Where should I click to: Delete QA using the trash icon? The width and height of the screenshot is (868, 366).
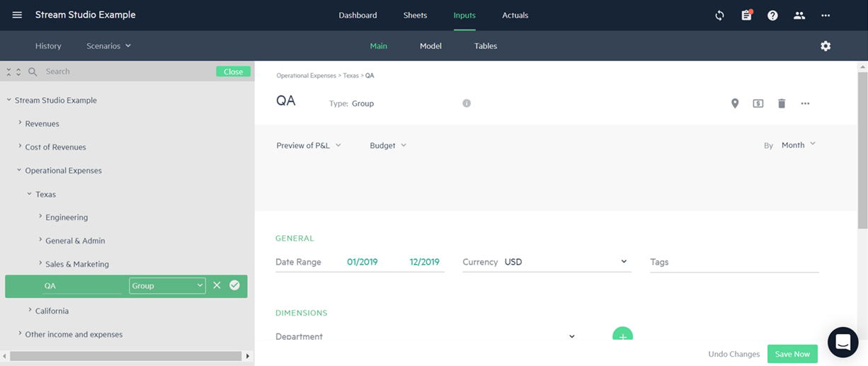click(x=782, y=103)
